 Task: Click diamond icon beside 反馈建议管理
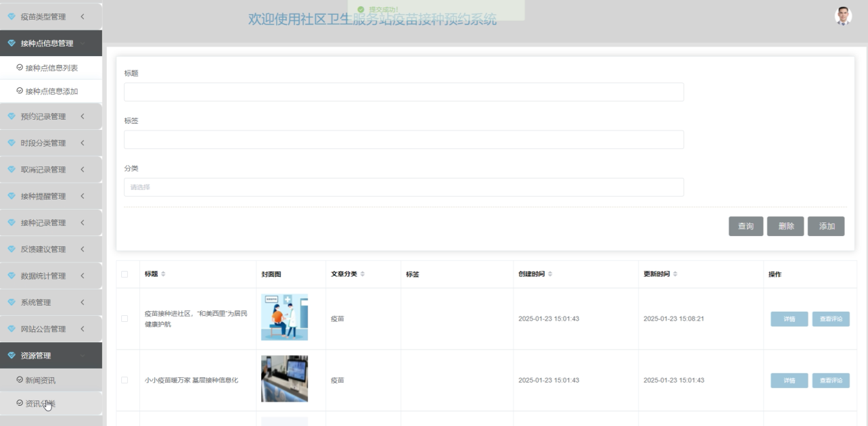click(12, 249)
